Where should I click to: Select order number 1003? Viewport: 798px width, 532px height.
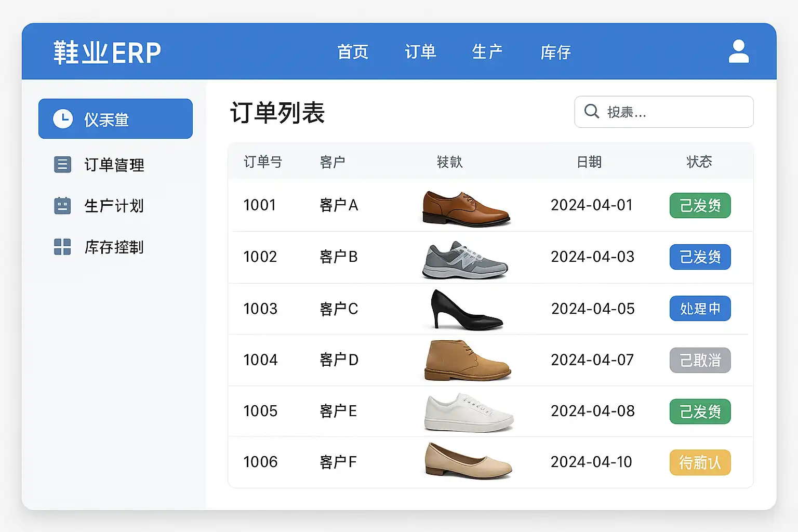tap(260, 309)
